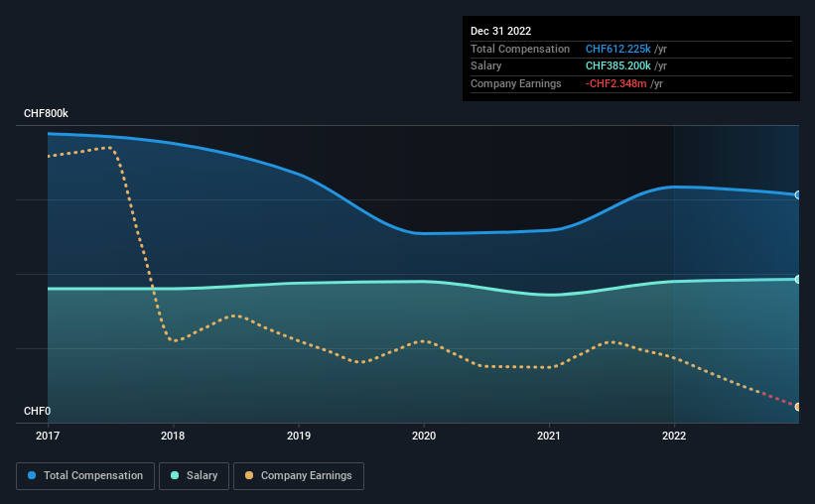Click the 2018 x-axis label
This screenshot has width=815, height=504.
(173, 436)
